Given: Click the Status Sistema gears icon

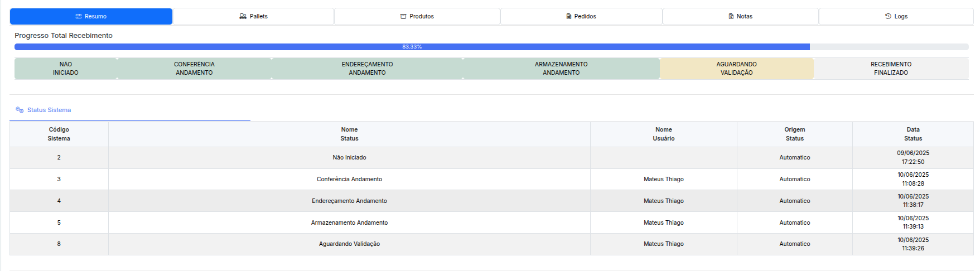Looking at the screenshot, I should [20, 110].
